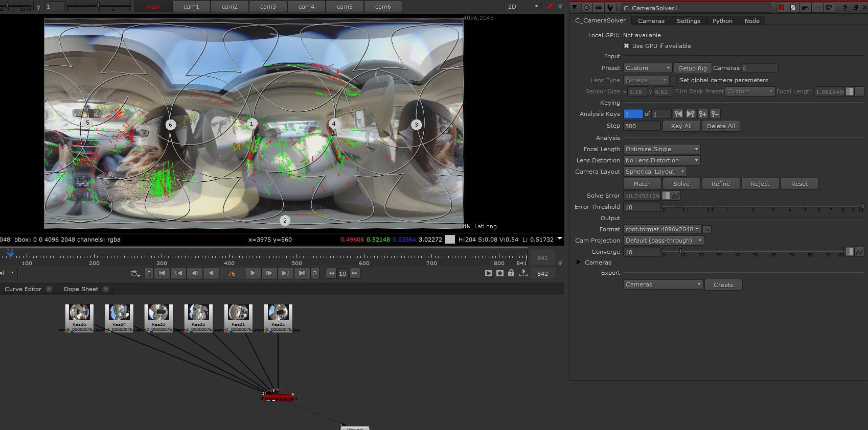The height and width of the screenshot is (430, 868).
Task: Click the lock icon in viewer timeline
Action: (x=511, y=273)
